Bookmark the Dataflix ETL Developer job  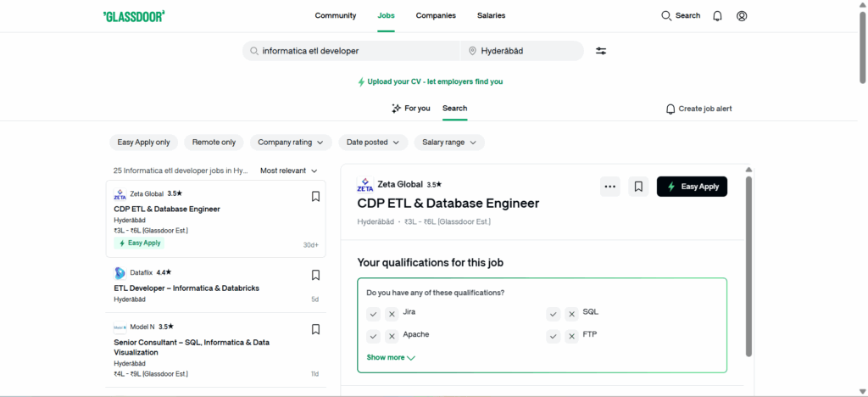[315, 275]
